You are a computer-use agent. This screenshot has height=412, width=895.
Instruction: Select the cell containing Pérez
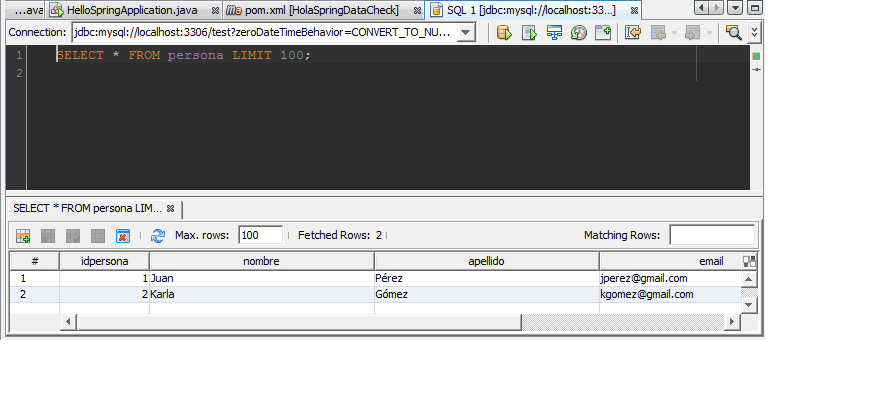pos(486,278)
